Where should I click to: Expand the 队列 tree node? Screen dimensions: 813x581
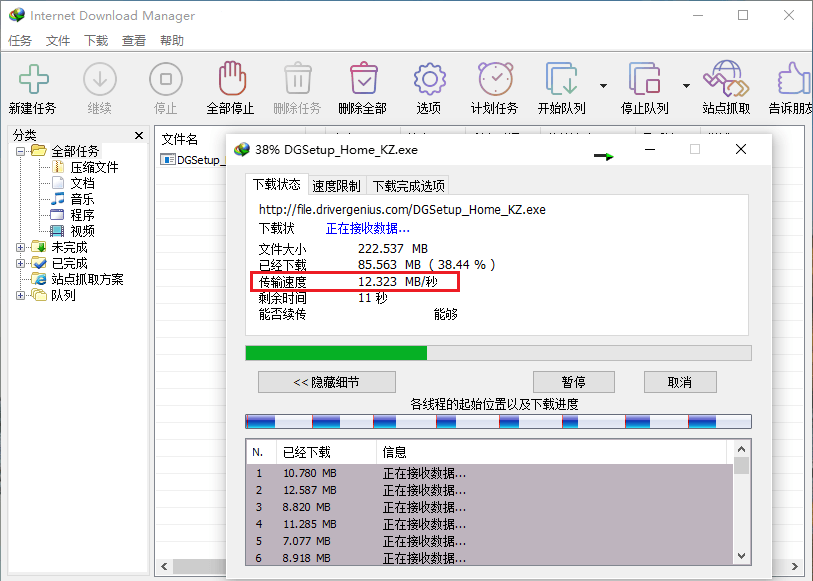[20, 295]
